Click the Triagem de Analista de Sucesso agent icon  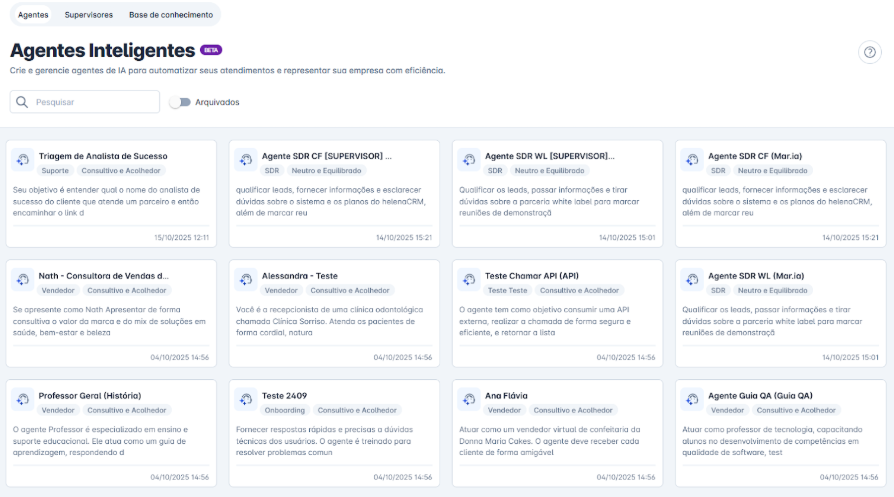click(x=23, y=160)
